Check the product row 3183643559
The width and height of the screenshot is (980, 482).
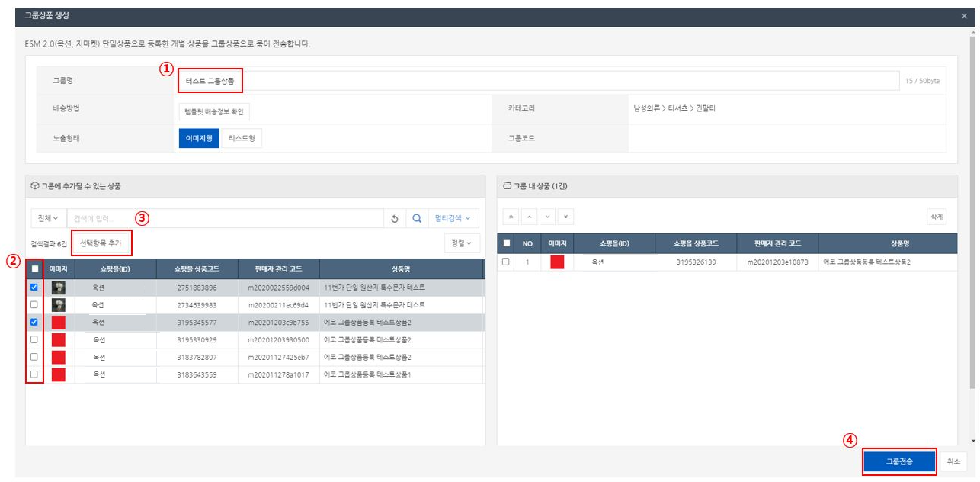[x=34, y=374]
